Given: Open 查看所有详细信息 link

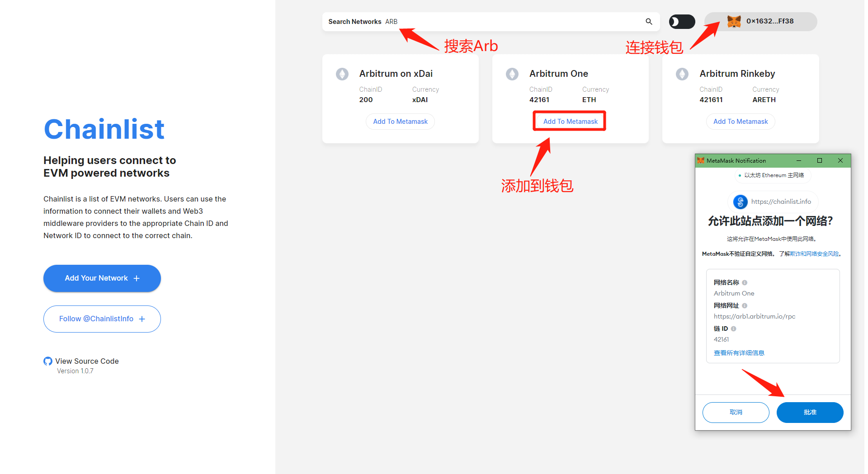Looking at the screenshot, I should click(x=739, y=353).
